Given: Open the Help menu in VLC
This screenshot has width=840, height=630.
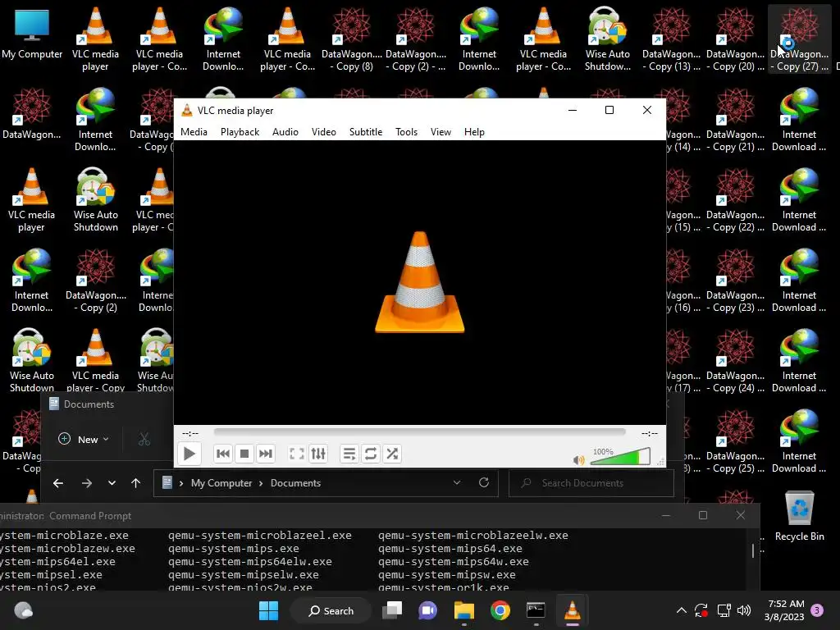Looking at the screenshot, I should coord(474,132).
